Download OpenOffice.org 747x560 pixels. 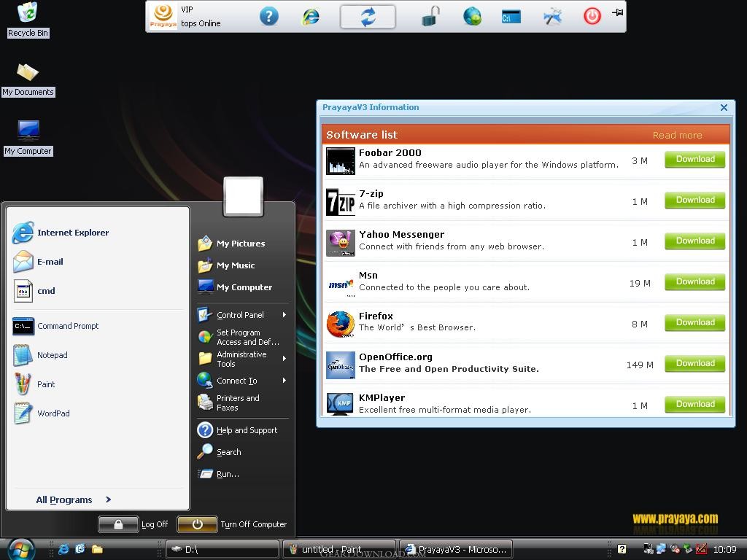coord(694,363)
